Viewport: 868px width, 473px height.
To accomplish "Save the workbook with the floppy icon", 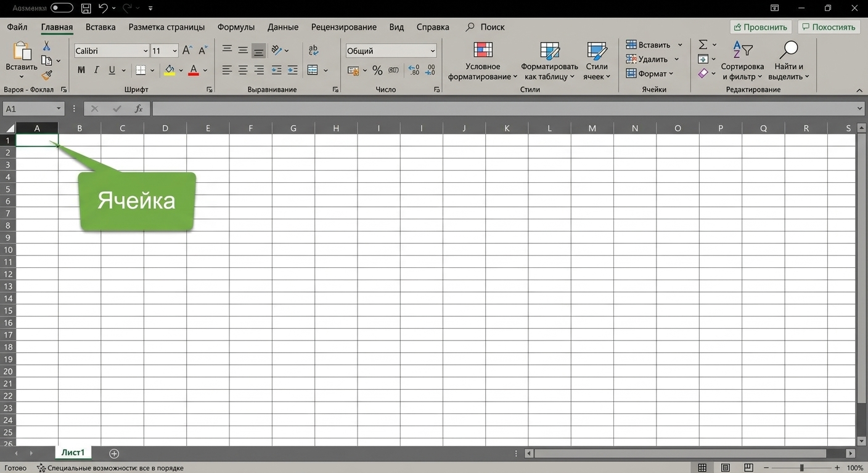I will [86, 9].
